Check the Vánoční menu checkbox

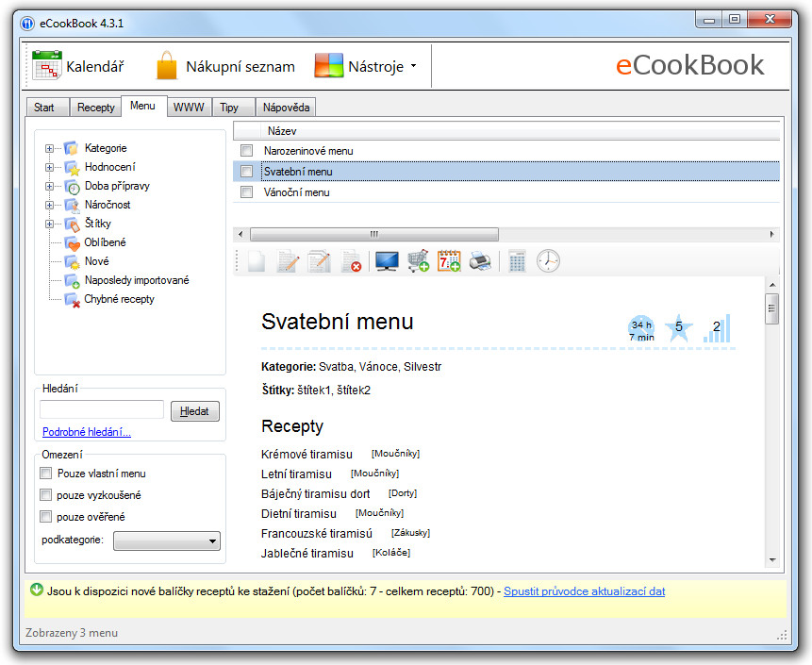pyautogui.click(x=246, y=192)
